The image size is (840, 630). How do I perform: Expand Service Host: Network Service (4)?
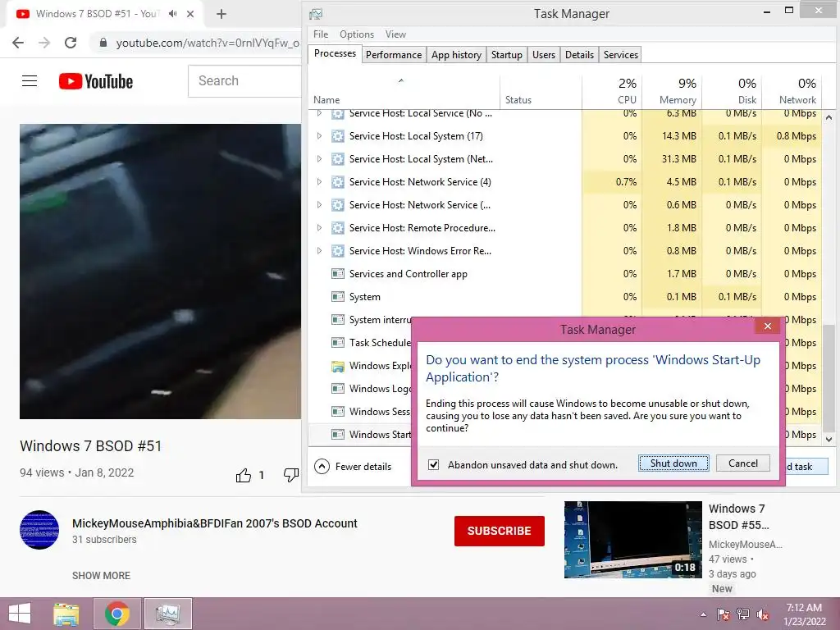pos(319,182)
